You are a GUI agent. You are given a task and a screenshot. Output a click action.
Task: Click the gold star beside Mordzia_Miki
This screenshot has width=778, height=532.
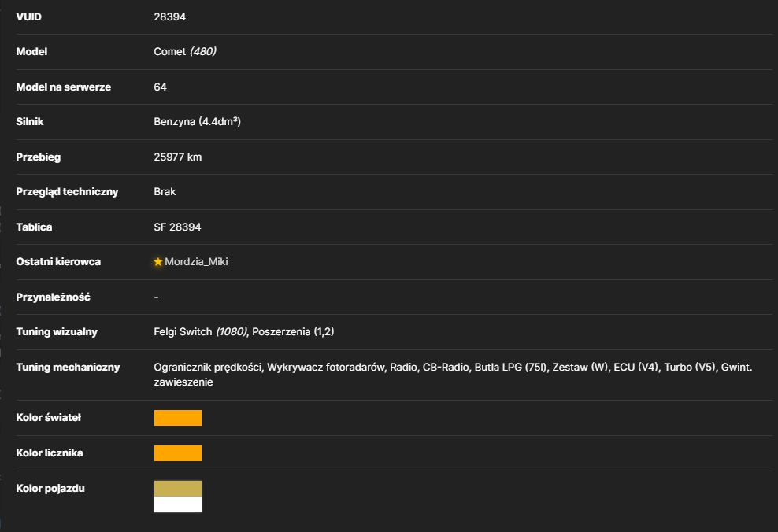(158, 262)
